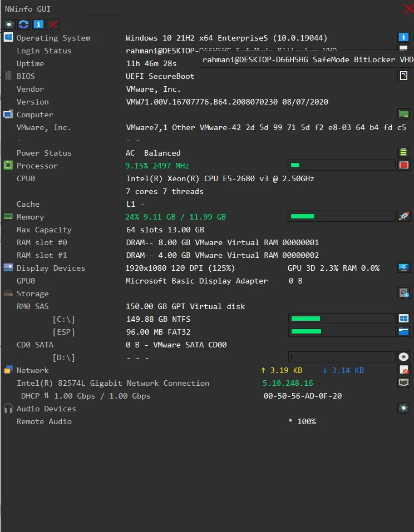Click the D:\ disc drive icon
The width and height of the screenshot is (414, 532).
pos(403,357)
